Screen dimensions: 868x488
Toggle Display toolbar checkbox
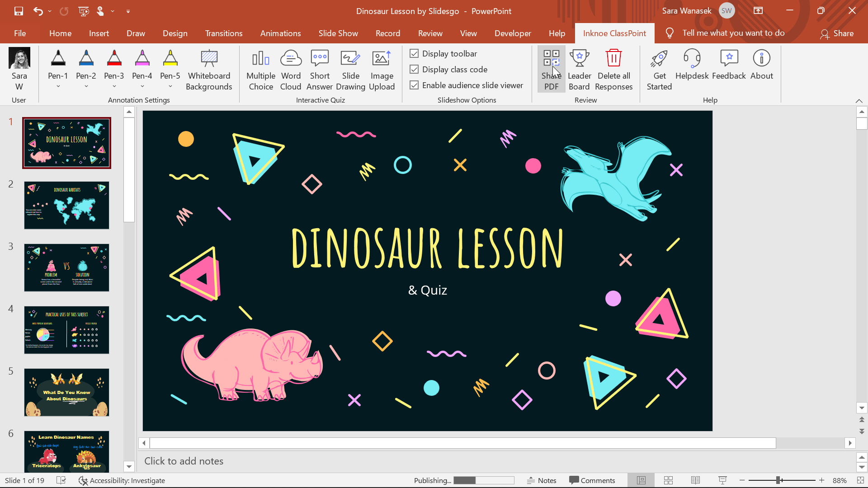(414, 53)
